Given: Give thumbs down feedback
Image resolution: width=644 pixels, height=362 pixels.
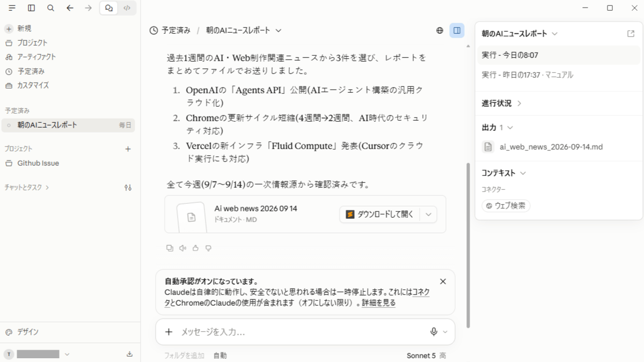Looking at the screenshot, I should [208, 248].
